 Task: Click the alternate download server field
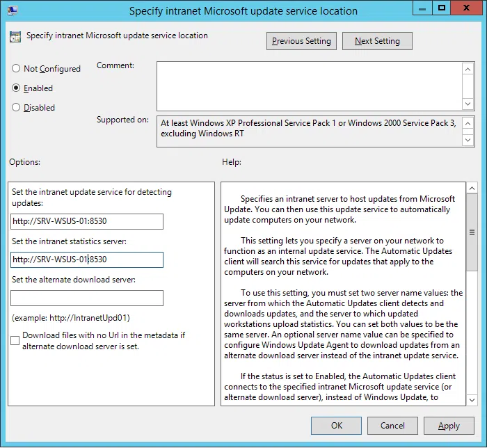(87, 298)
